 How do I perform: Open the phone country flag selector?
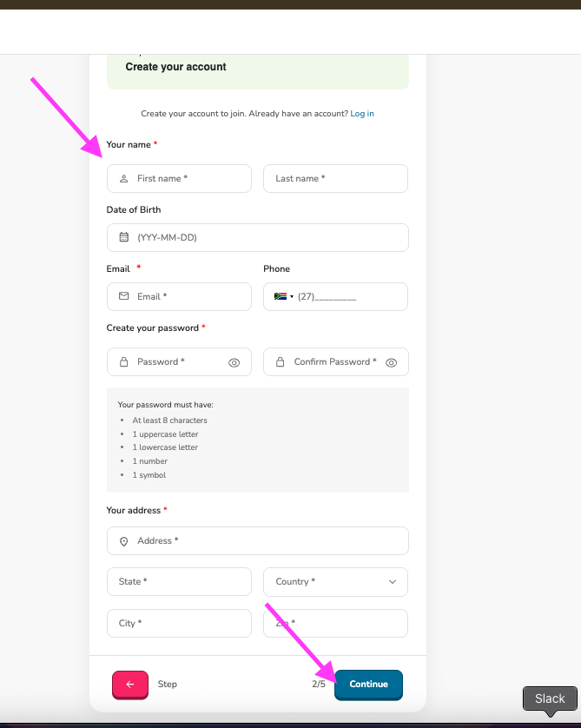coord(283,296)
